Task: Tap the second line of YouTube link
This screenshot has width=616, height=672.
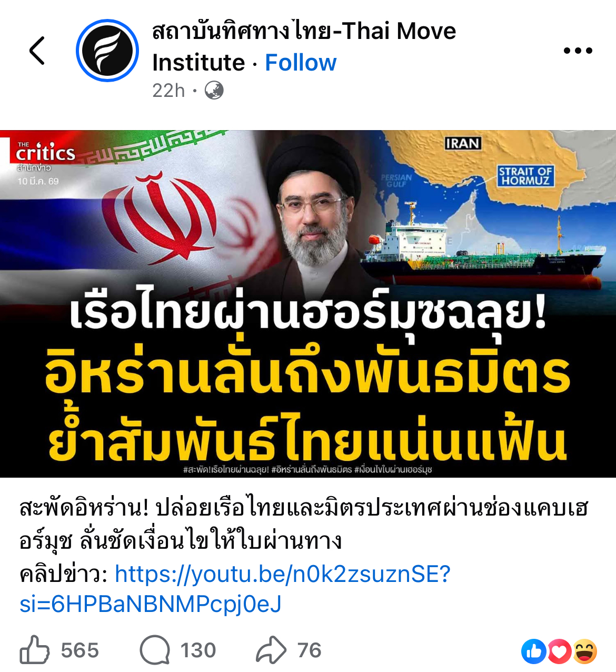Action: point(151,604)
